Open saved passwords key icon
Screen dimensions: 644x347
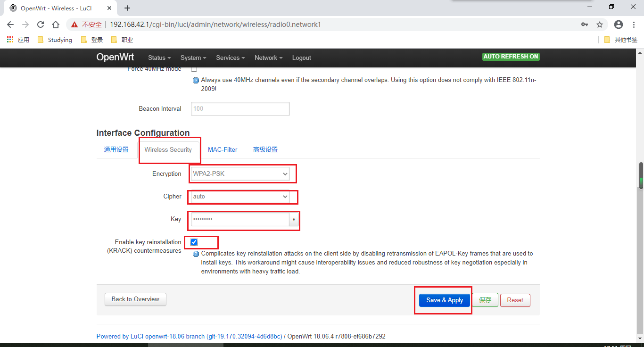point(585,25)
